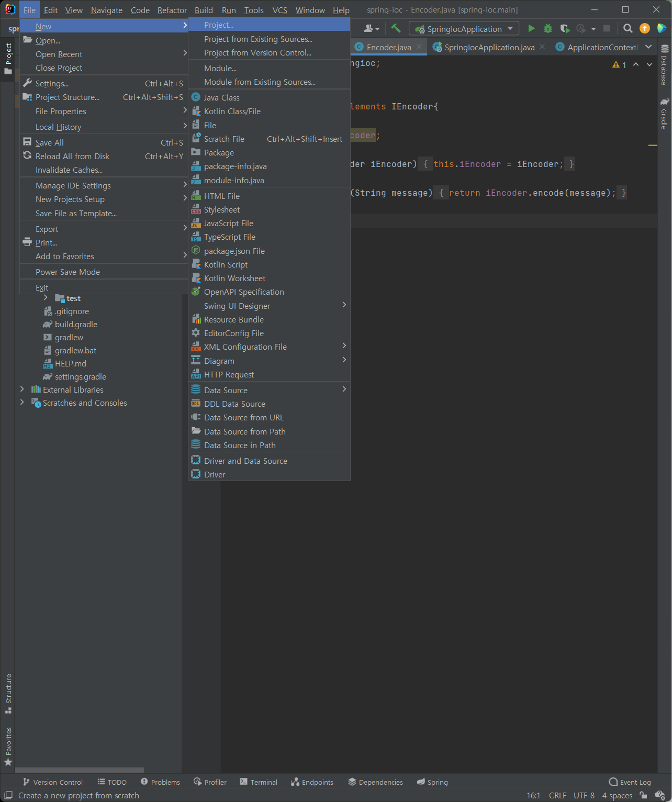Select Project... in the New submenu
Screen dimensions: 672x802
269,25
